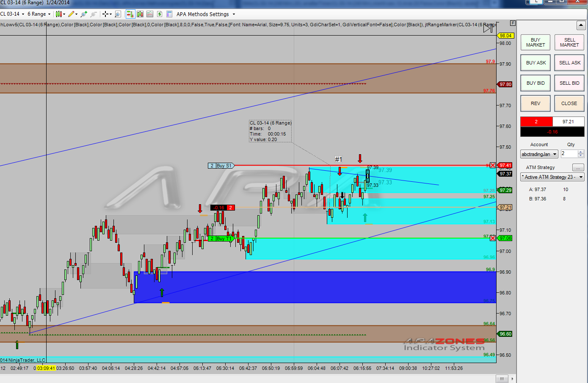Open the 6 Range interval dropdown
The height and width of the screenshot is (383, 588).
39,14
